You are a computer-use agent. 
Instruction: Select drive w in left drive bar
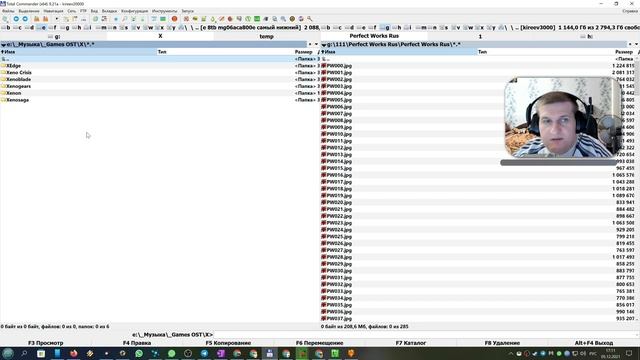pyautogui.click(x=148, y=27)
